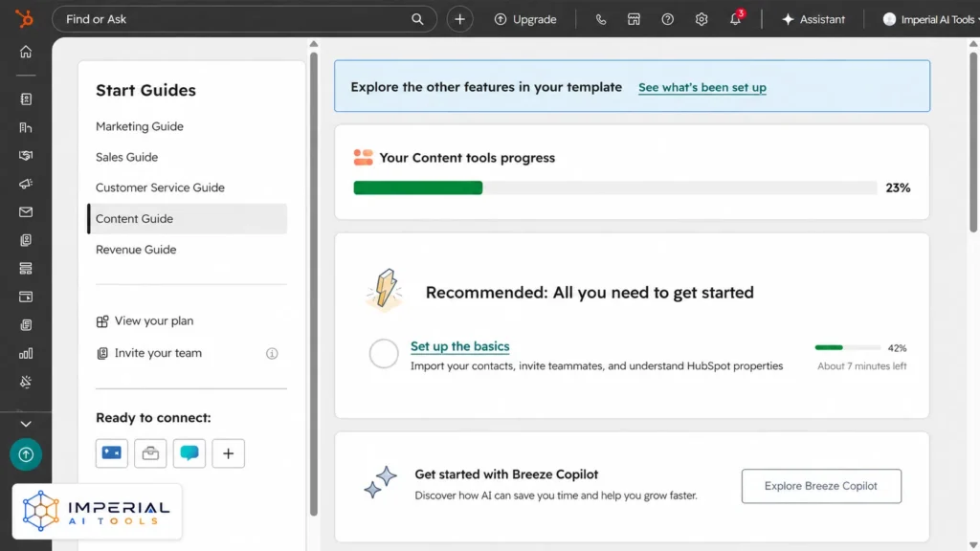Click Explore Breeze Copilot button
This screenshot has height=551, width=980.
pos(821,486)
